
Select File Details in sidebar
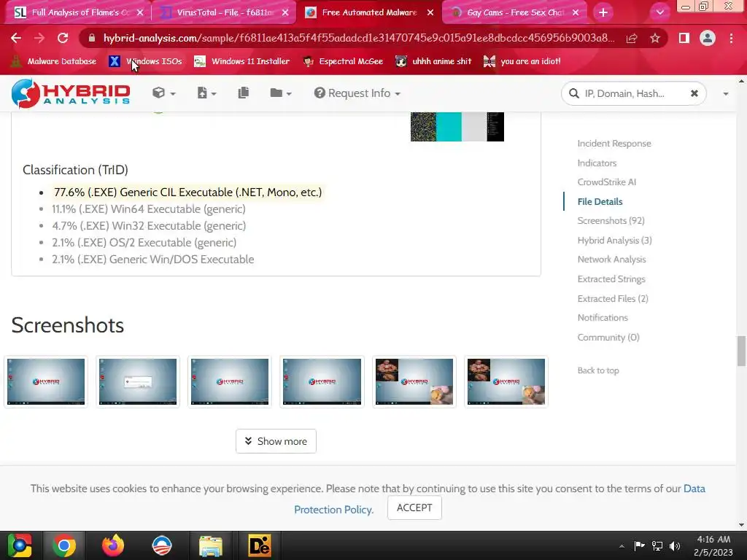(x=600, y=201)
